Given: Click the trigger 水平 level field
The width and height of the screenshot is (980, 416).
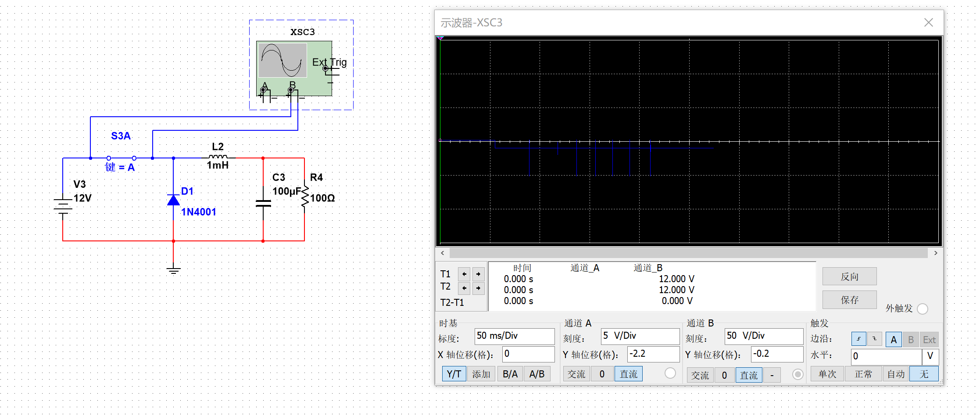Looking at the screenshot, I should (x=886, y=356).
